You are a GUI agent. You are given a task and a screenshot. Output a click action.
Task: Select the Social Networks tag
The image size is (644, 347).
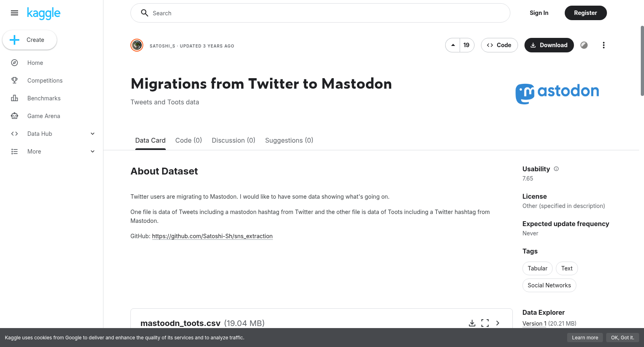pos(549,285)
